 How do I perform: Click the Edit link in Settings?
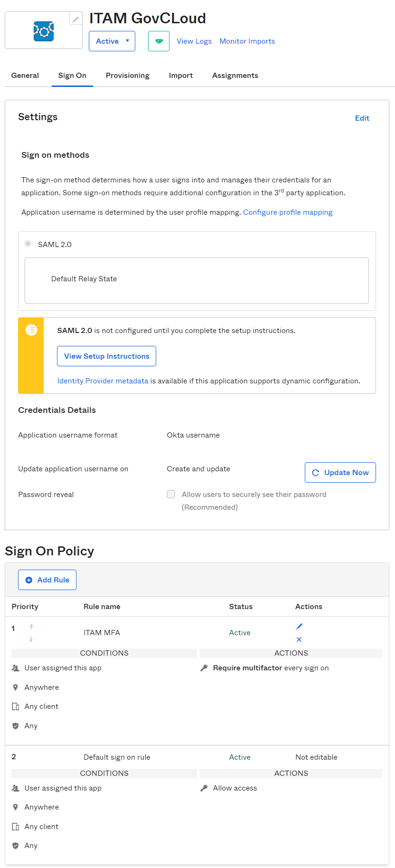[x=362, y=118]
